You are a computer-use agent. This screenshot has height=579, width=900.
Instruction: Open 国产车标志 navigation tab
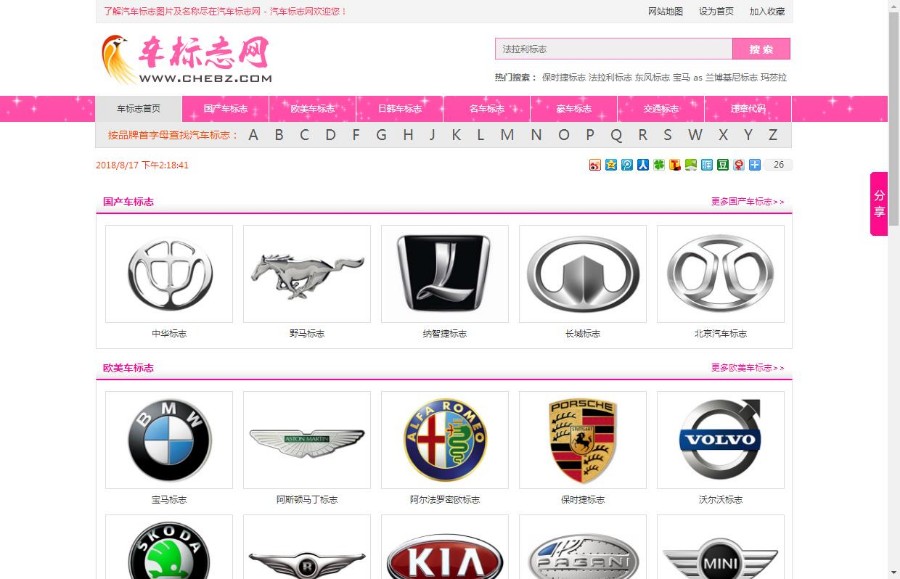pos(226,109)
